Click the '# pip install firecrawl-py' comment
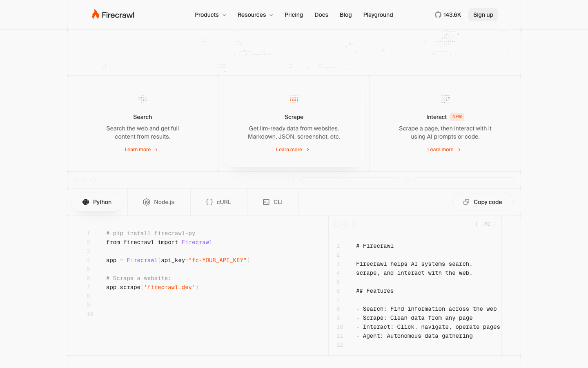 [x=151, y=233]
